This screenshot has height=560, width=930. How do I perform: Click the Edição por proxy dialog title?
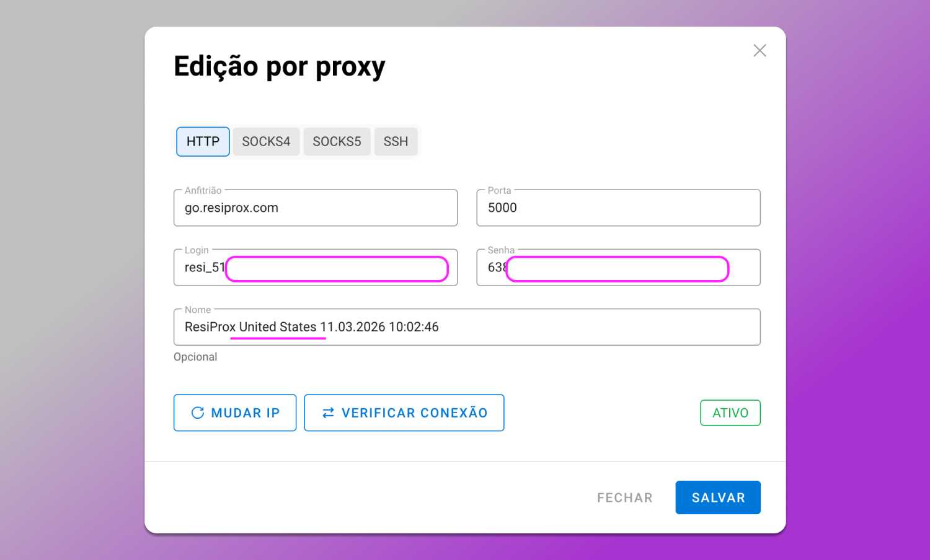pos(279,66)
